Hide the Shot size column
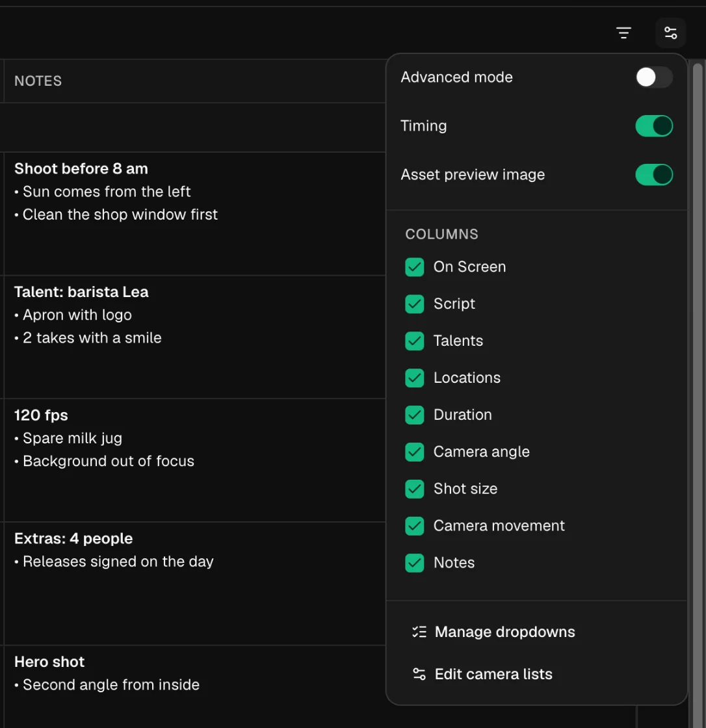The width and height of the screenshot is (706, 728). 414,489
